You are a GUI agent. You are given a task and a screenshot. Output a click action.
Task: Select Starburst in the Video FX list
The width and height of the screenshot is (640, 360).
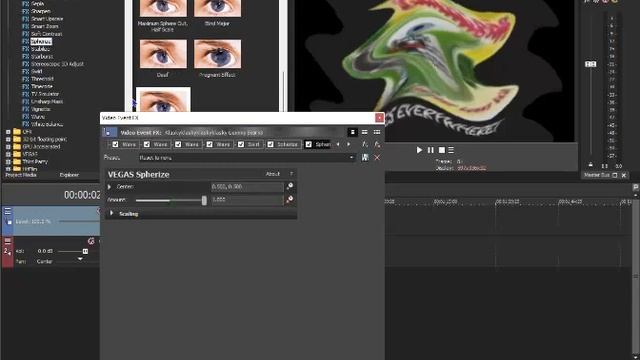[x=42, y=57]
